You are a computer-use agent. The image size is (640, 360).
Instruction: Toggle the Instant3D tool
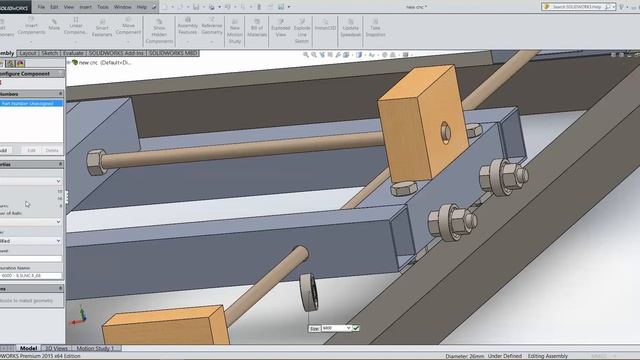pyautogui.click(x=325, y=24)
